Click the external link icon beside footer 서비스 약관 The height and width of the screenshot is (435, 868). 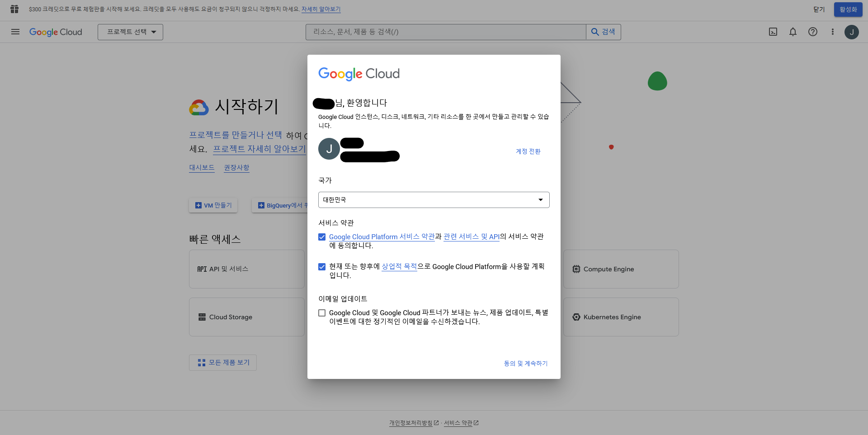476,423
